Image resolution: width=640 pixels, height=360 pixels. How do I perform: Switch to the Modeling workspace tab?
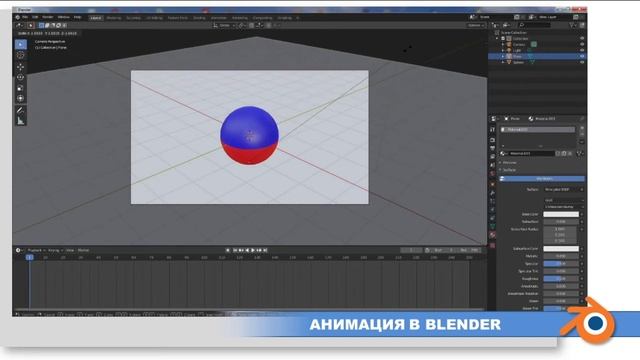pyautogui.click(x=114, y=18)
